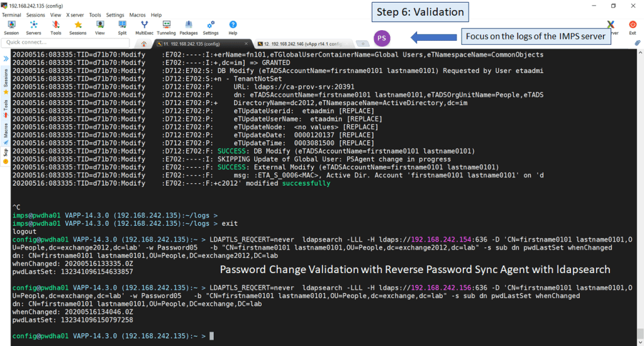Click the home tab icon
Viewport: 644px width, 346px height.
pyautogui.click(x=144, y=43)
